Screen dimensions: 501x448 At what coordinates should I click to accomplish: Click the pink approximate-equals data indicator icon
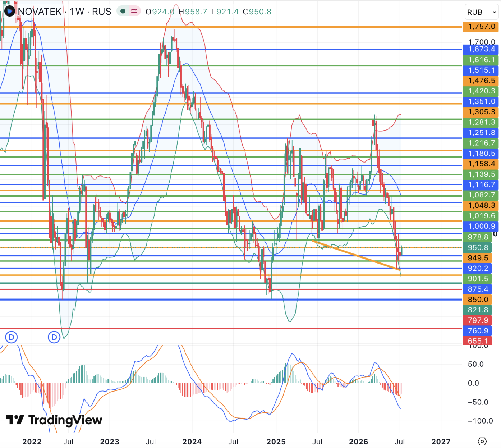click(x=134, y=11)
